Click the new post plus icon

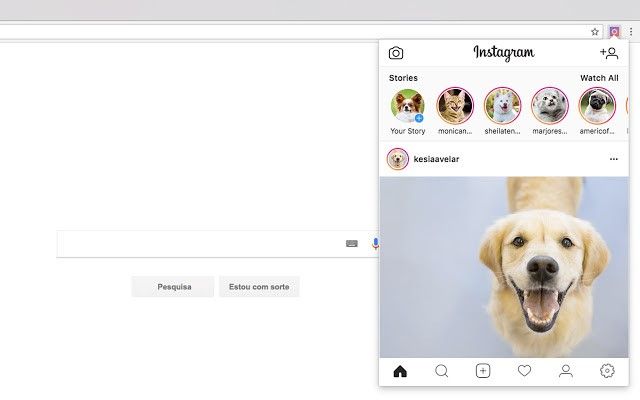point(483,371)
